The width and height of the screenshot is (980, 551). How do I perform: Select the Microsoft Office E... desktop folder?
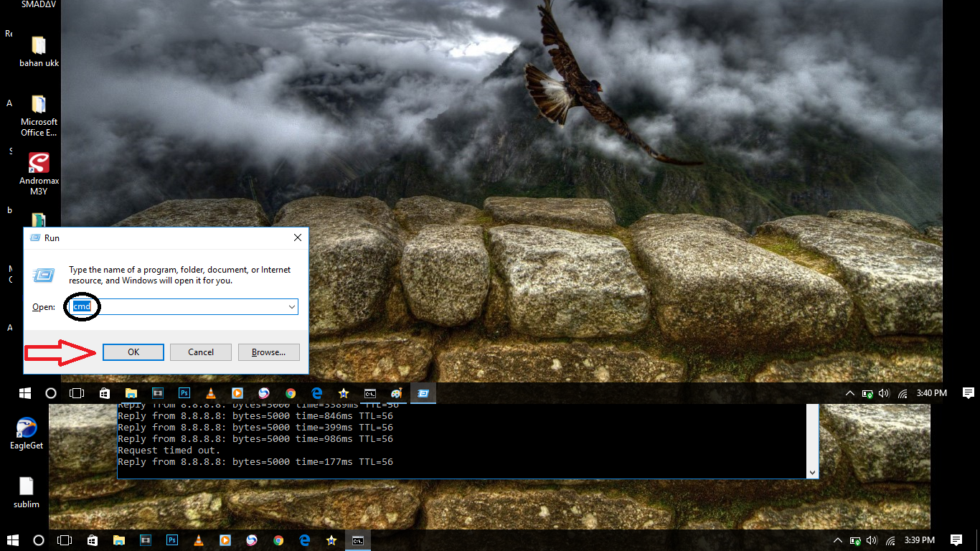click(x=39, y=116)
